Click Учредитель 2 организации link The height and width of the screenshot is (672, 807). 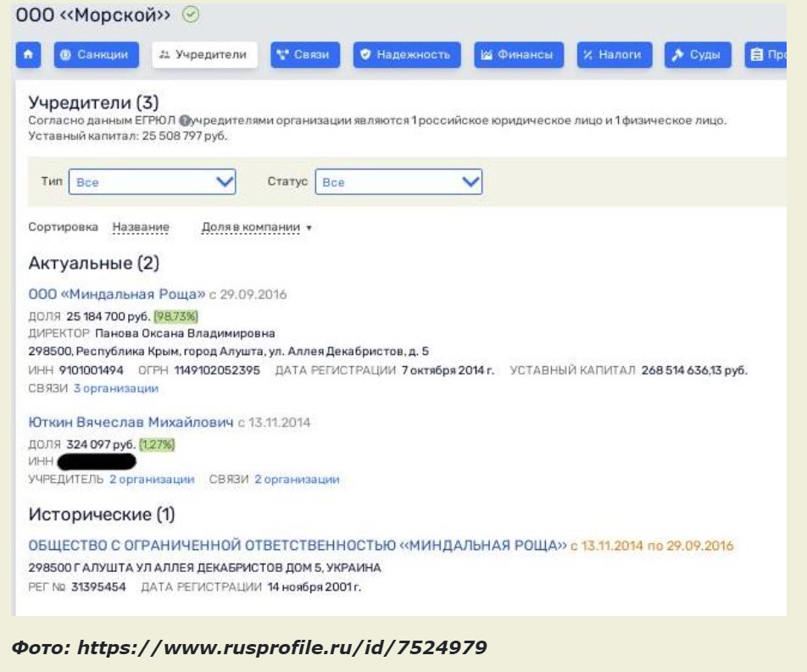(152, 480)
